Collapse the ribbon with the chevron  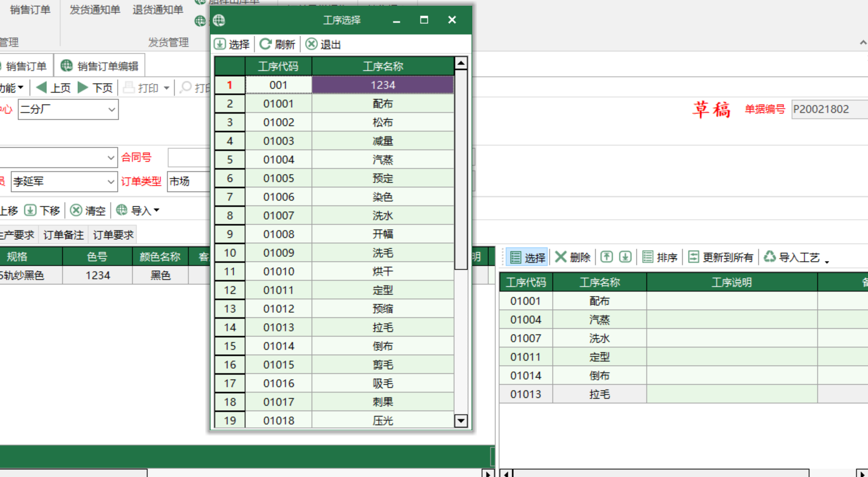(863, 42)
